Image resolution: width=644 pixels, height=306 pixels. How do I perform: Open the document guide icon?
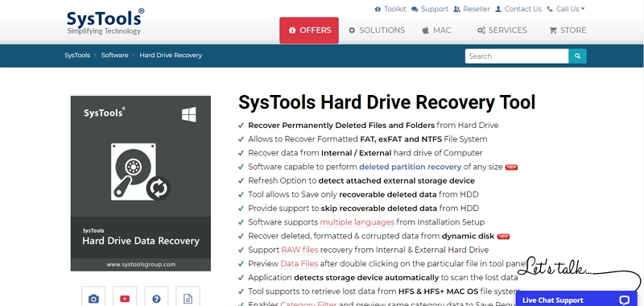(188, 297)
